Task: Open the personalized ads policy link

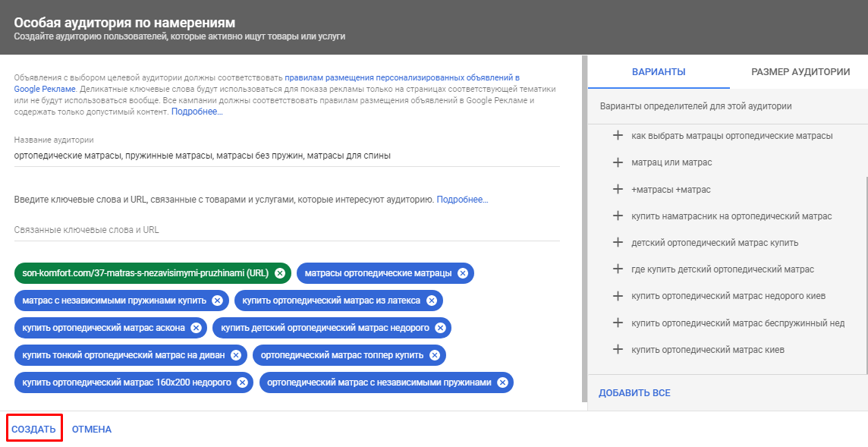Action: [401, 77]
